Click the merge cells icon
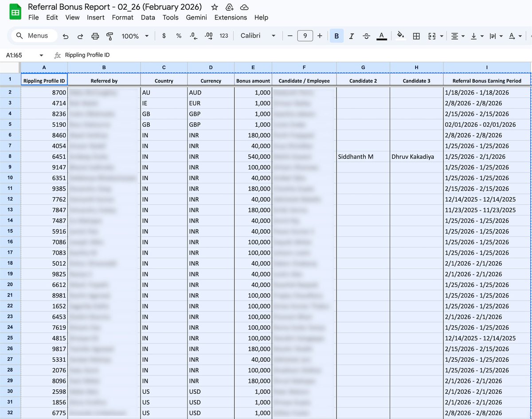Screen dimensions: 532x419 432,36
